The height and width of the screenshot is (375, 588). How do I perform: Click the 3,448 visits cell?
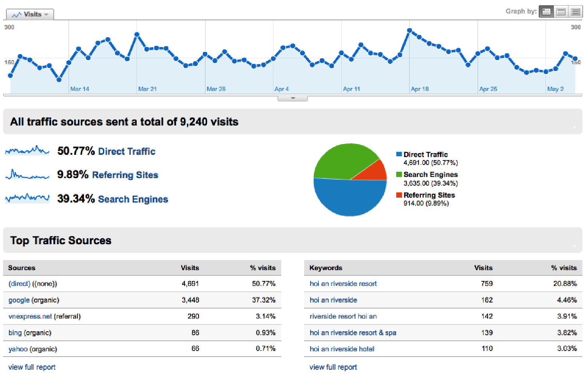pos(190,300)
